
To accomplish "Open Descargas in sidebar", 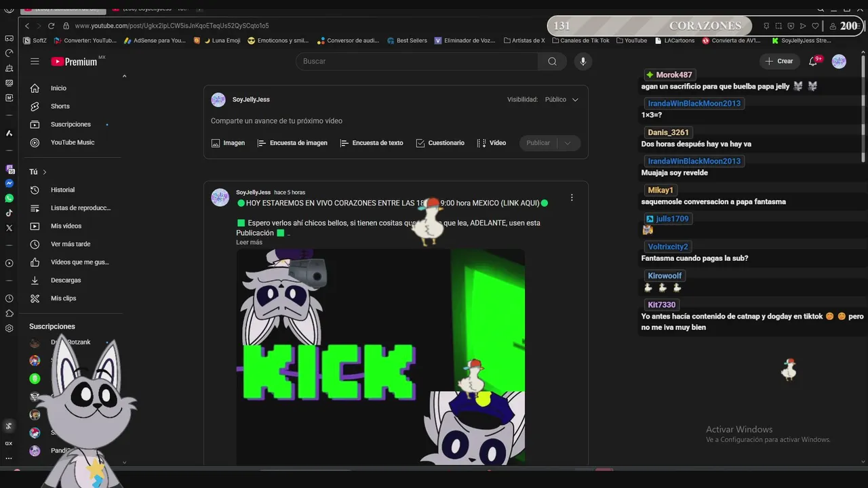I will pyautogui.click(x=66, y=281).
